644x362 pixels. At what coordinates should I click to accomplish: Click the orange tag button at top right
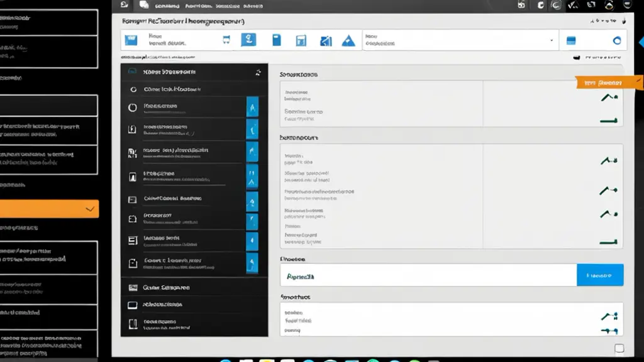point(609,83)
